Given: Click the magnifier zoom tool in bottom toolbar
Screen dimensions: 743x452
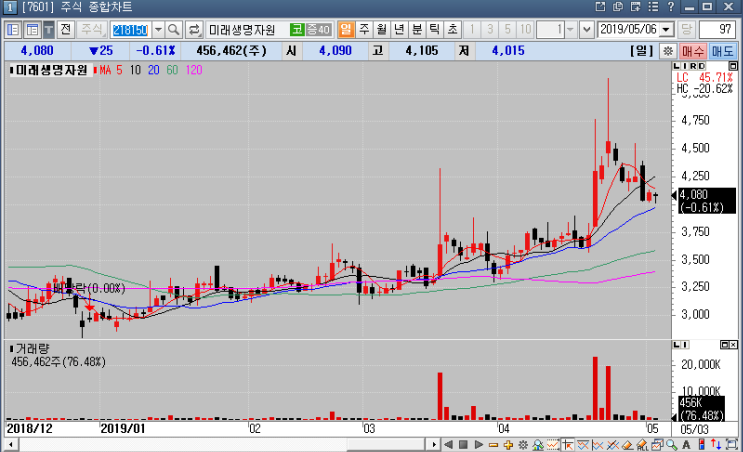Looking at the screenshot, I should click(x=671, y=445).
